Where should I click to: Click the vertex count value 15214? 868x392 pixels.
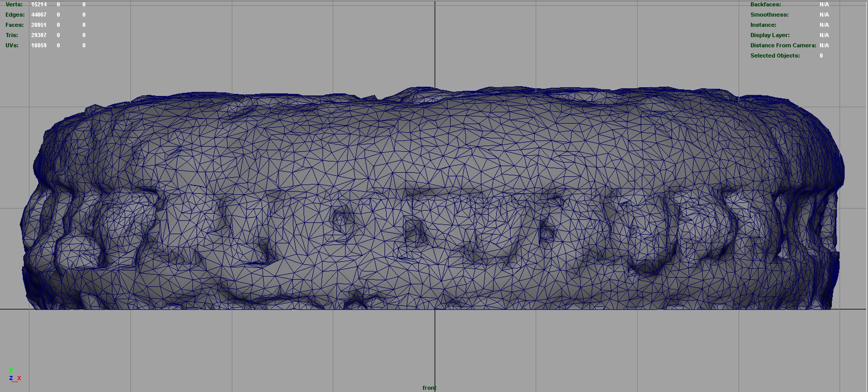(39, 5)
